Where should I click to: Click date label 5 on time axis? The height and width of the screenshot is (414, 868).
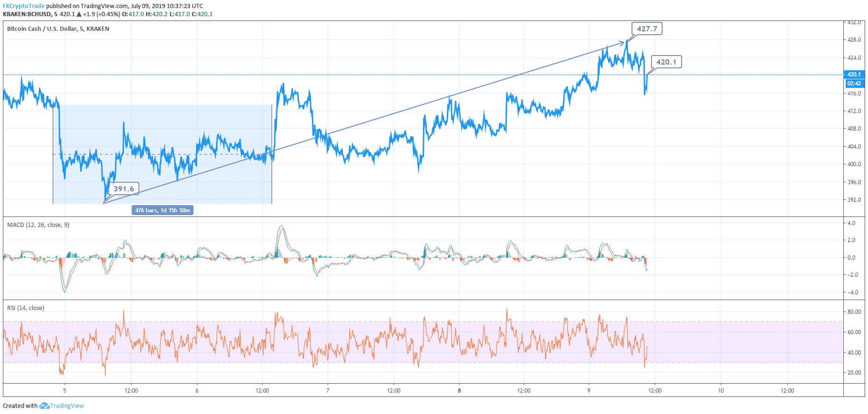[65, 391]
